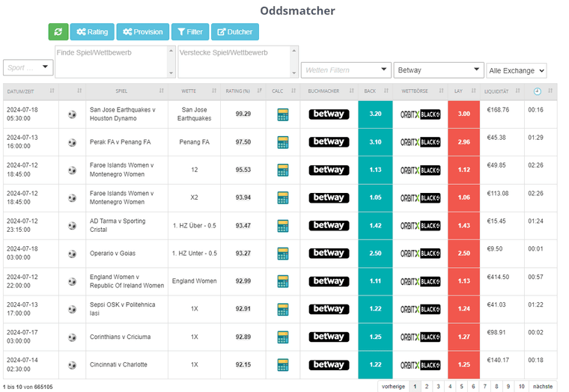Click Orbitx logo in Cincinnati v Charlotte row
Screen dimensions: 569x392
pos(420,365)
